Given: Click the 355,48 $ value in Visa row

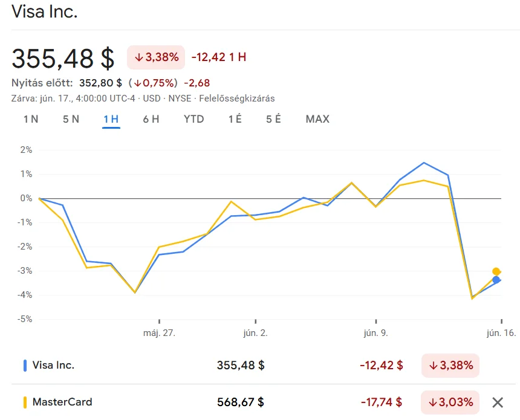Looking at the screenshot, I should (241, 365).
